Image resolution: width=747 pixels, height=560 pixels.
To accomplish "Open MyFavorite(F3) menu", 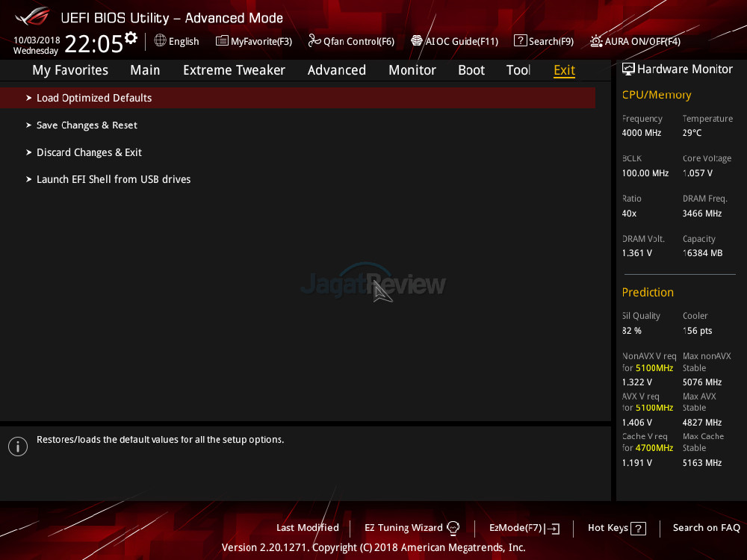I will tap(261, 41).
